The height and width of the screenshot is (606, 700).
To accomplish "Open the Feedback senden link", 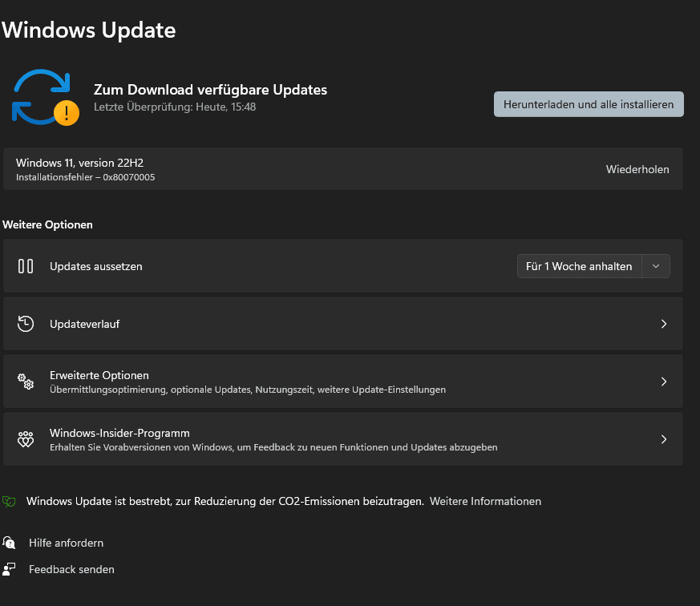I will pyautogui.click(x=71, y=569).
